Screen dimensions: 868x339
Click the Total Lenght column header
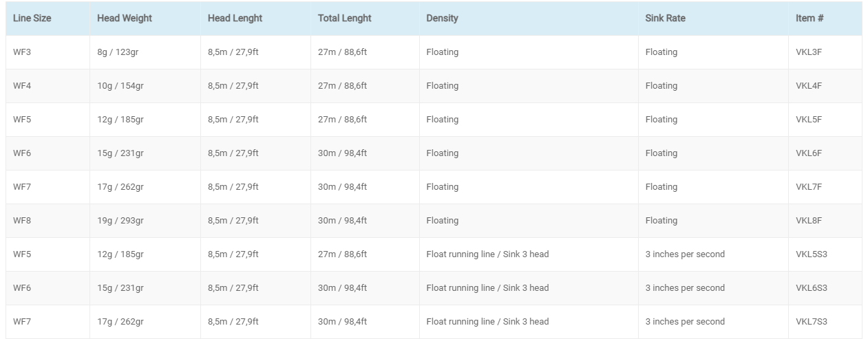coord(344,19)
